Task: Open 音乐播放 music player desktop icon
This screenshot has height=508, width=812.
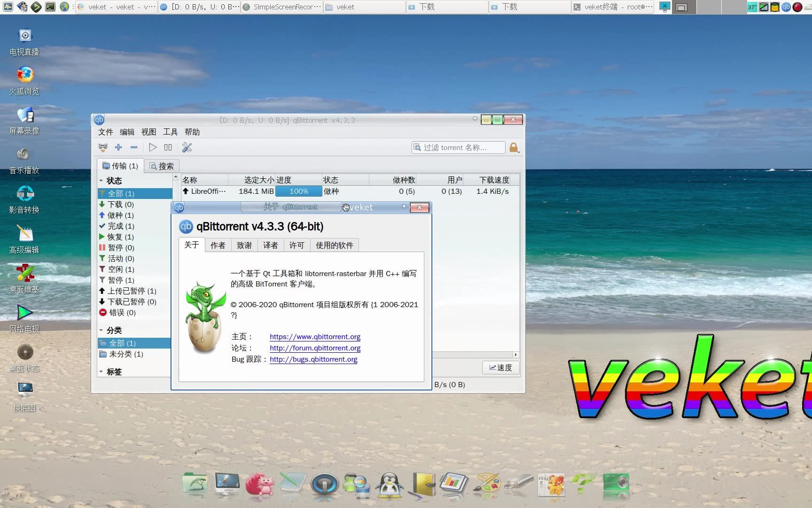Action: (x=24, y=161)
